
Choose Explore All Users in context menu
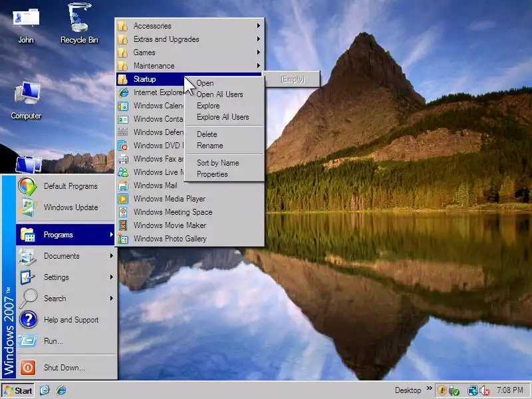click(x=225, y=117)
